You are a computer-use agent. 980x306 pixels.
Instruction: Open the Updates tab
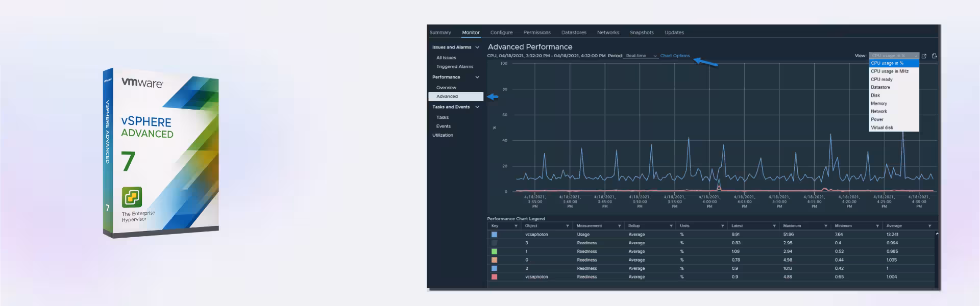tap(674, 33)
